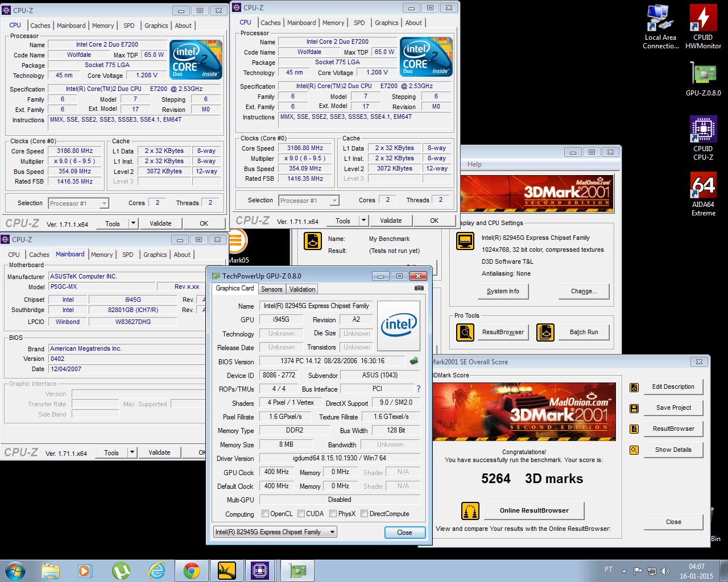
Task: Click the Batch Run icon in Pro Tools
Action: [x=545, y=332]
